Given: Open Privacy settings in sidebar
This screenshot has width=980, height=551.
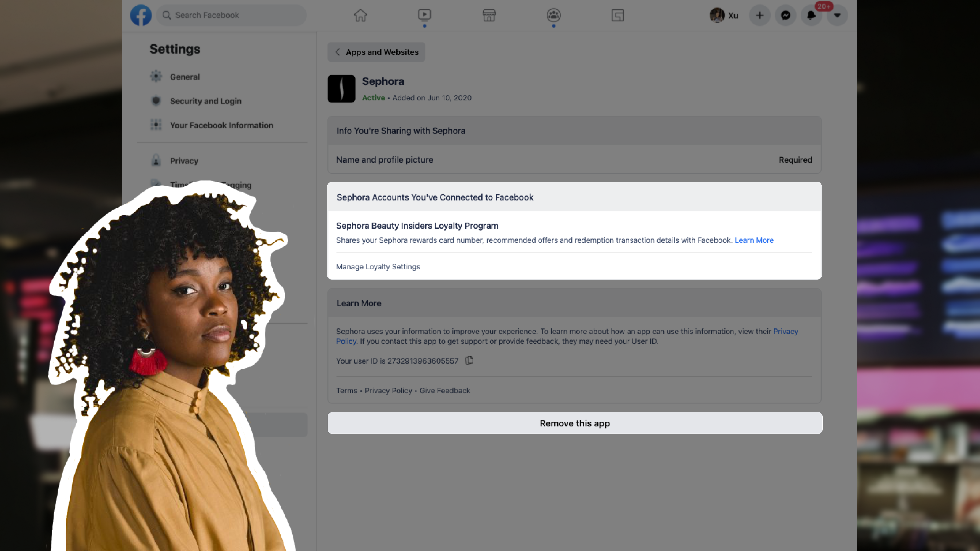Looking at the screenshot, I should tap(184, 161).
